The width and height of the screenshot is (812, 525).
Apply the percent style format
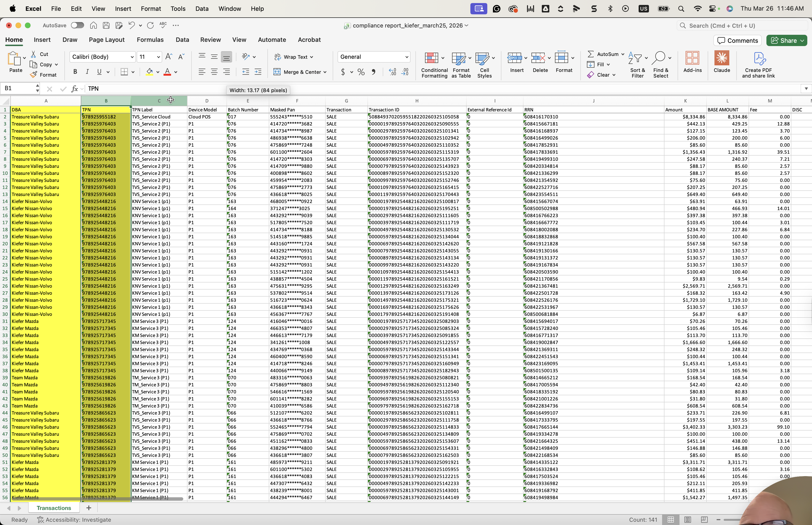tap(361, 72)
